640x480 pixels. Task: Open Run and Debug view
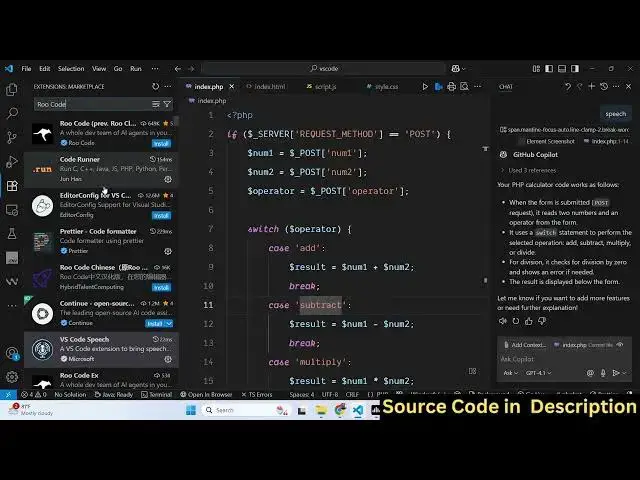pos(12,162)
